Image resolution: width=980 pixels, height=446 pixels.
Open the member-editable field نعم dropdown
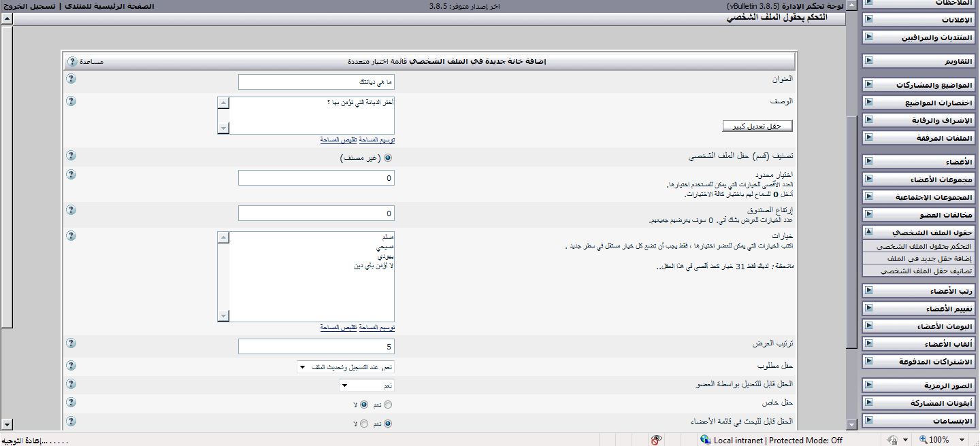point(367,385)
